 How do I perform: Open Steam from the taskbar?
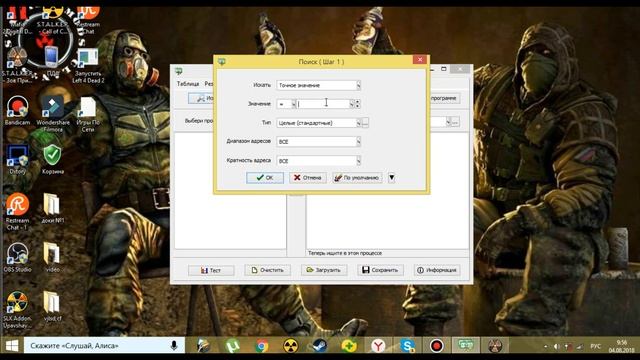pyautogui.click(x=320, y=346)
